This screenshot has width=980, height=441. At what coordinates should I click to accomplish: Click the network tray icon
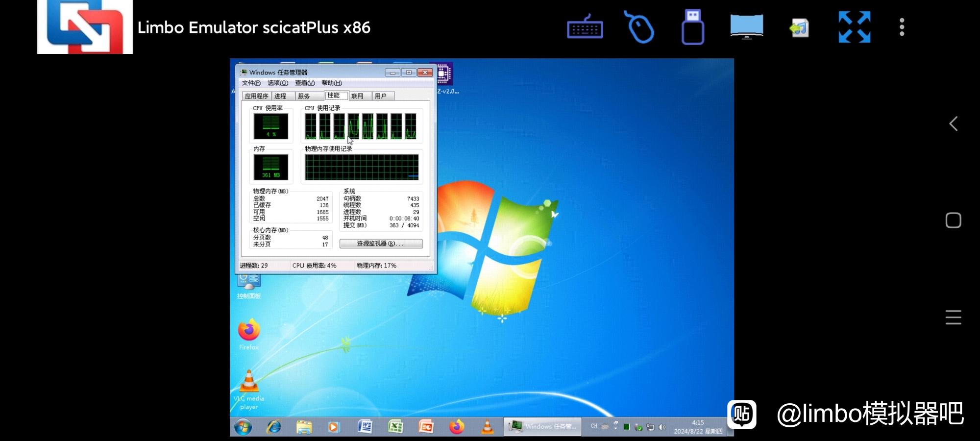(650, 427)
